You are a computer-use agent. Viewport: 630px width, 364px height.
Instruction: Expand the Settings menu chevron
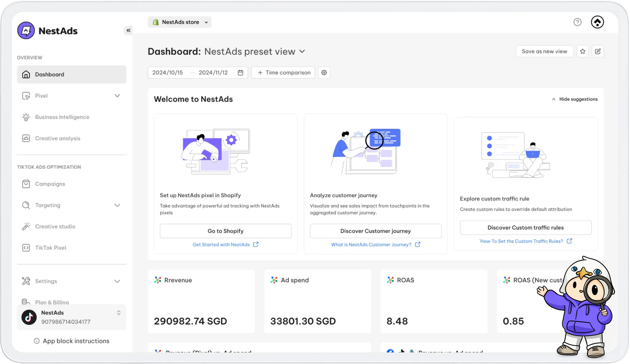click(117, 281)
